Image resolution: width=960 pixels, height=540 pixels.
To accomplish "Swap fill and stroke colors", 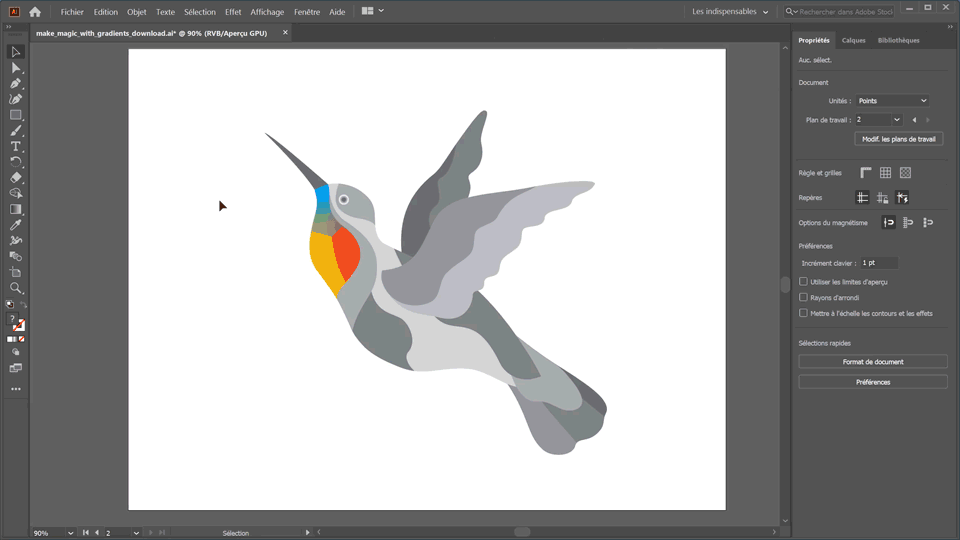I will click(23, 304).
